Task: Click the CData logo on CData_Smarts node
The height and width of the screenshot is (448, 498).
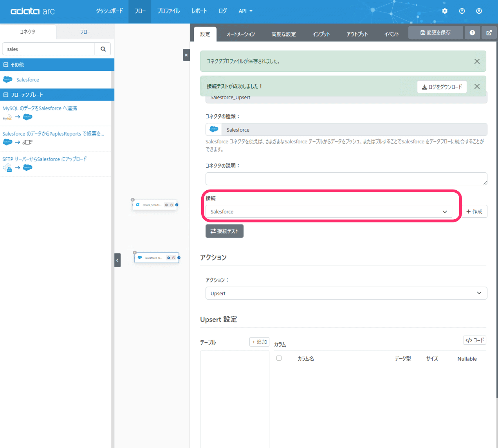Action: point(138,205)
